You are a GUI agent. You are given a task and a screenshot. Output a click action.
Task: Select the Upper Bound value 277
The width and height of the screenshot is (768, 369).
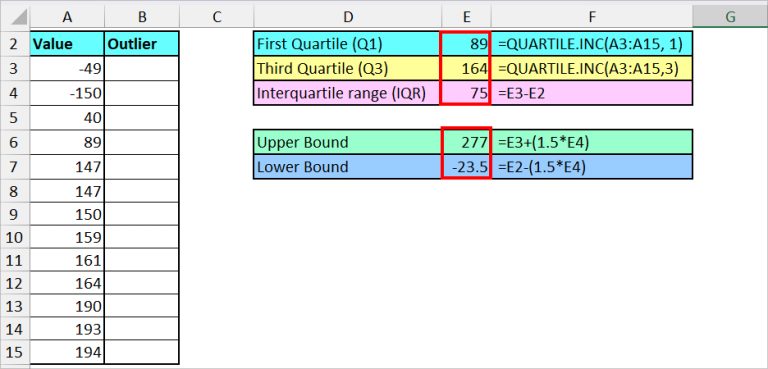click(466, 142)
